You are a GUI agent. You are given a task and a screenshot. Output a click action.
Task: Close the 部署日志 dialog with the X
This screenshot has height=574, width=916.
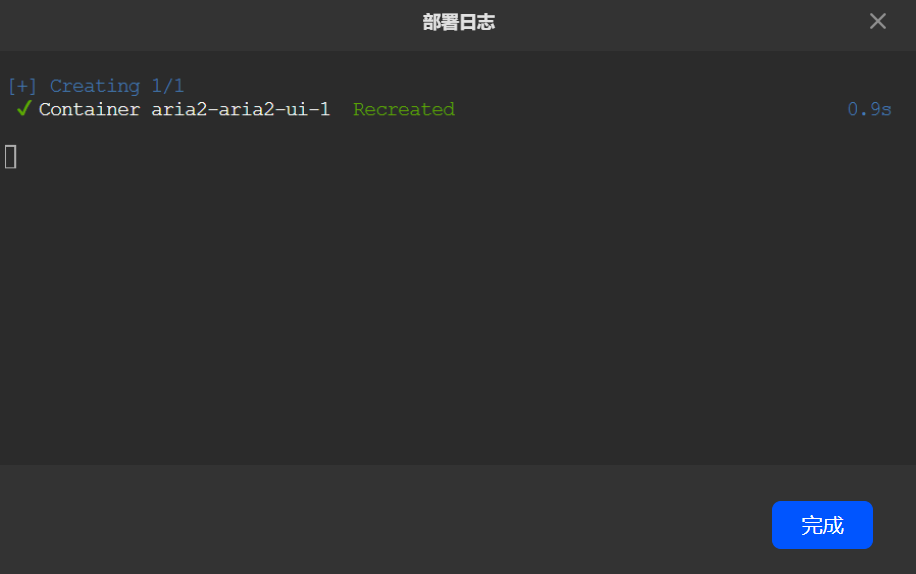(x=877, y=22)
